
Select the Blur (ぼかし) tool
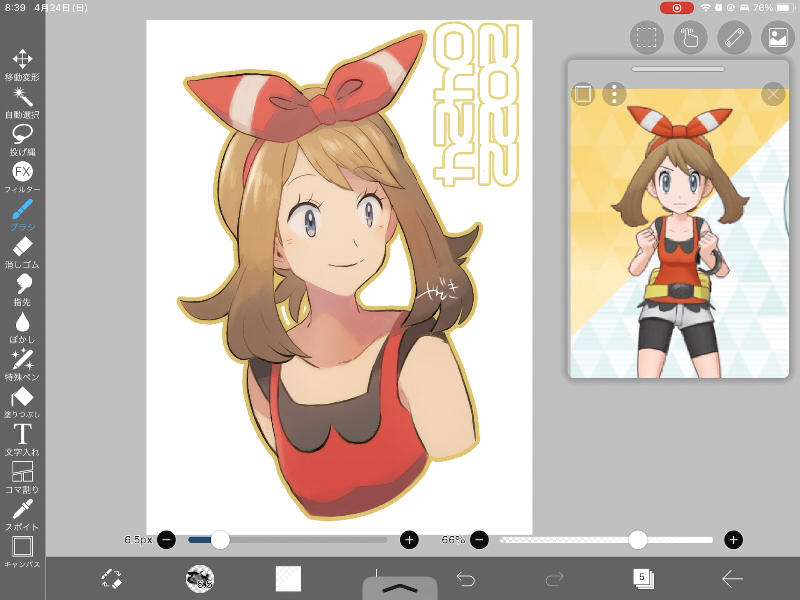click(x=22, y=328)
